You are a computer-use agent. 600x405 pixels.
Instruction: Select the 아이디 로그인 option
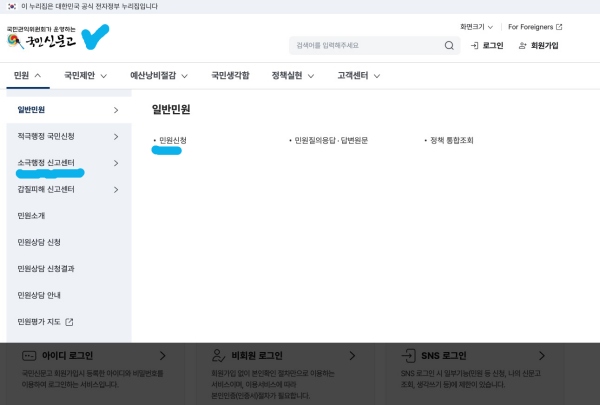point(95,374)
